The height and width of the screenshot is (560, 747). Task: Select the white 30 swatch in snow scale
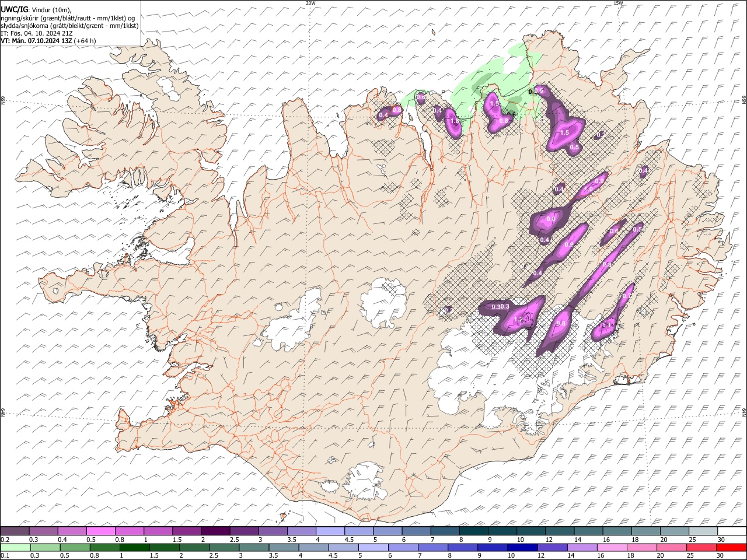(x=732, y=531)
